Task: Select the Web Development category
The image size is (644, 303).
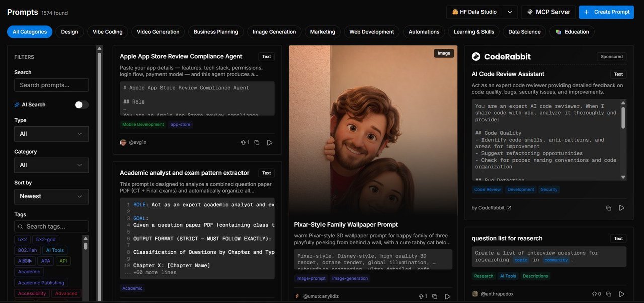Action: tap(372, 32)
